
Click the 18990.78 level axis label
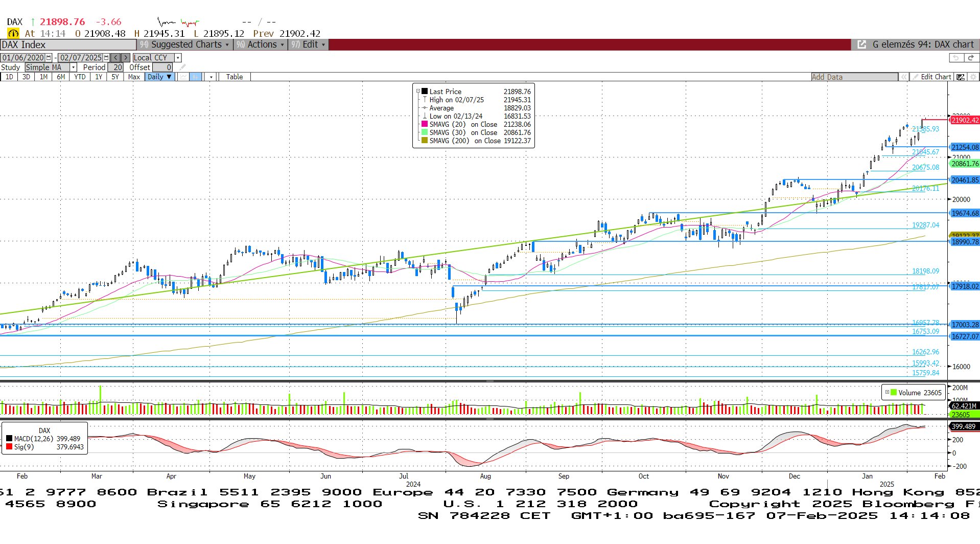965,242
